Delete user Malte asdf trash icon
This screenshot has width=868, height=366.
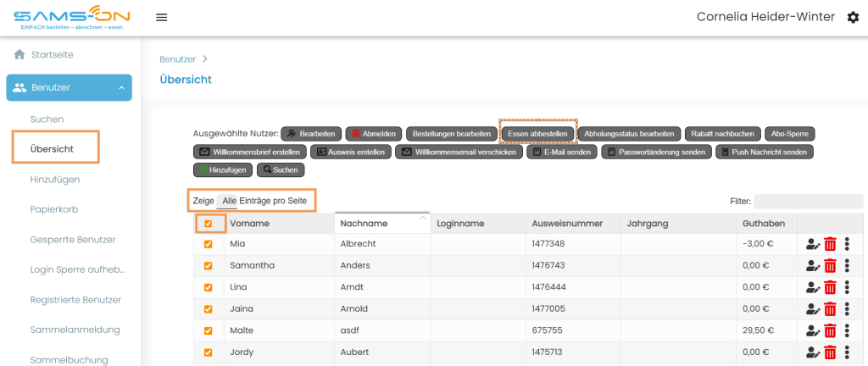tap(830, 330)
